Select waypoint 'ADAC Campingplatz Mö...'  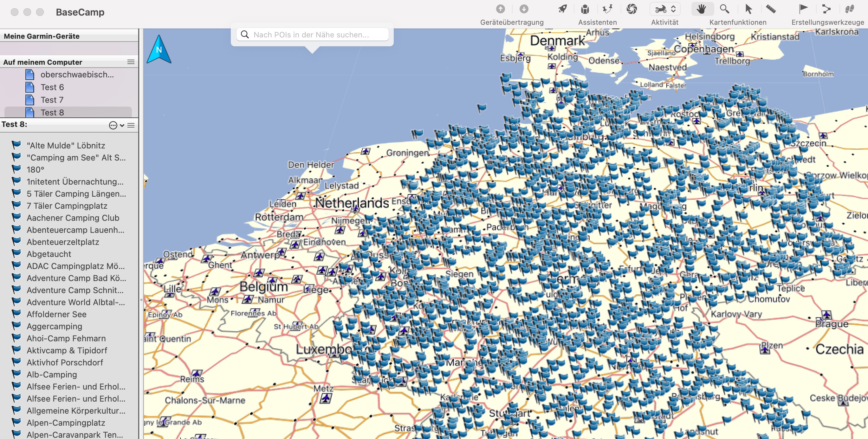pos(75,266)
